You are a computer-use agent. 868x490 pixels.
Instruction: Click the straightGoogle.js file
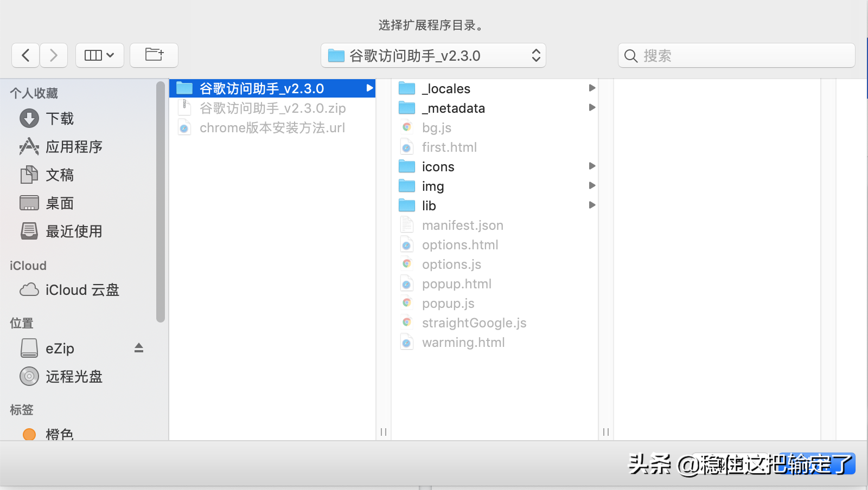(474, 323)
